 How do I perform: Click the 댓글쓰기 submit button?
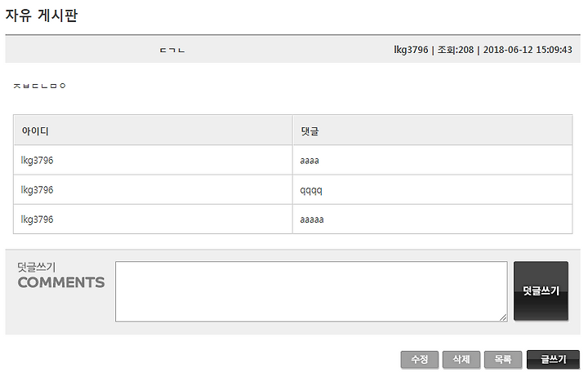pos(541,291)
